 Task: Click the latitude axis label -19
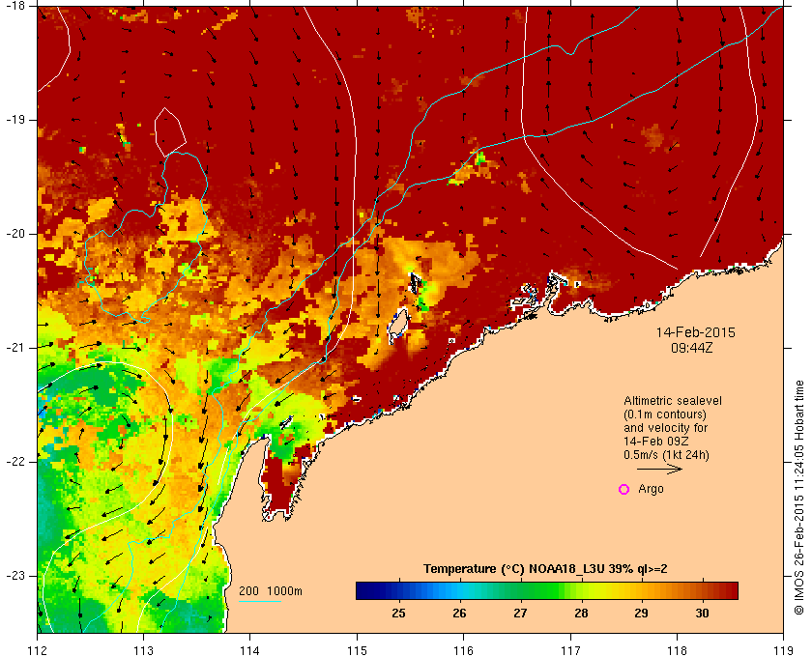[x=14, y=120]
